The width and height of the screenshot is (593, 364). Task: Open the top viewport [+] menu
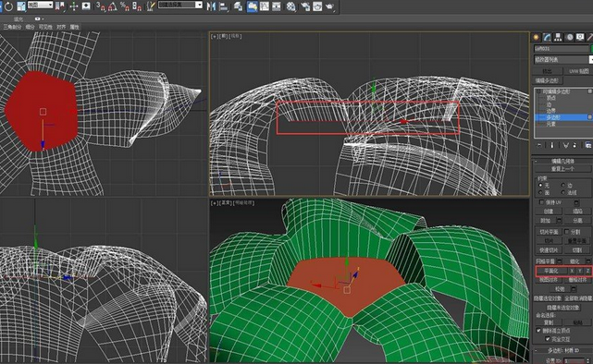coord(215,36)
